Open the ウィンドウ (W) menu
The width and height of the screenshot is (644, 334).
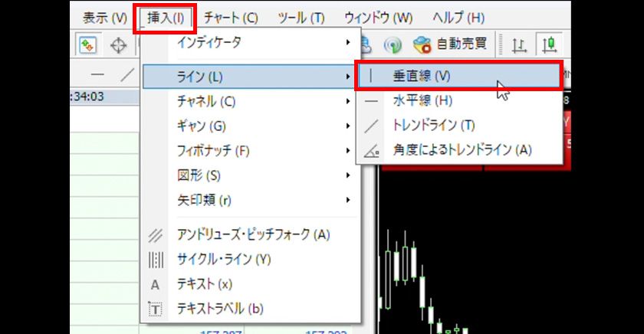point(378,18)
